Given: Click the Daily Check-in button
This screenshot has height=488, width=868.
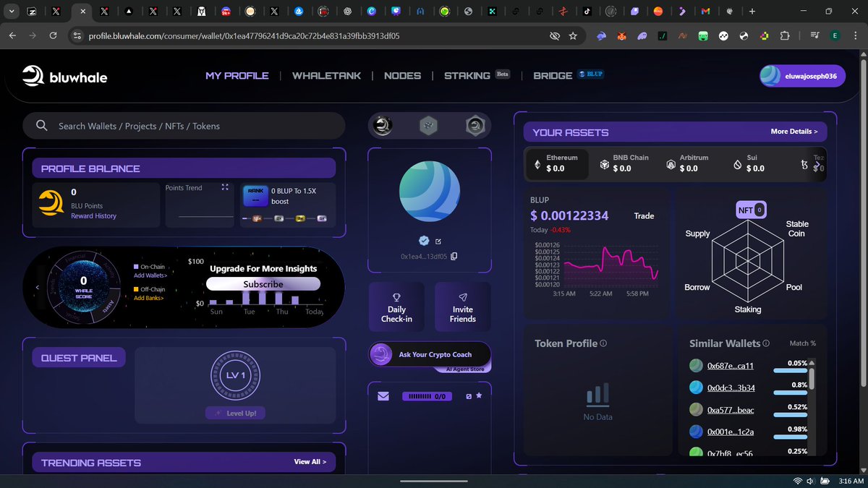Looking at the screenshot, I should click(x=396, y=307).
